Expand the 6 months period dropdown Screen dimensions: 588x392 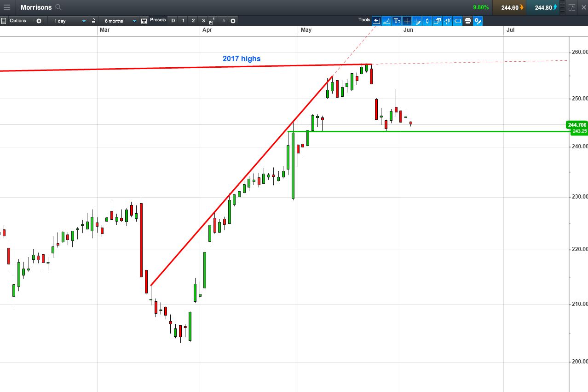pos(120,21)
